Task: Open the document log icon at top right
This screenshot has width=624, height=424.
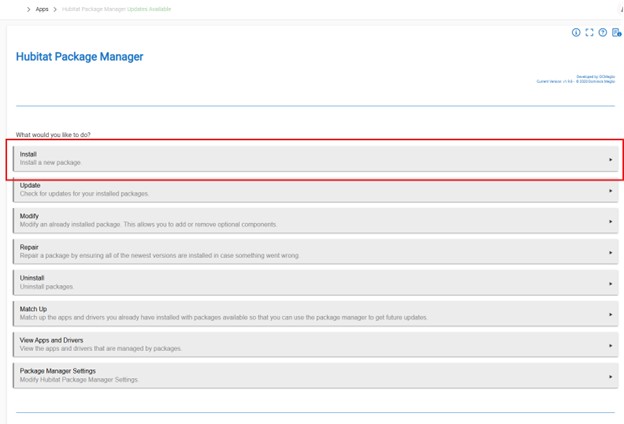Action: (x=616, y=33)
